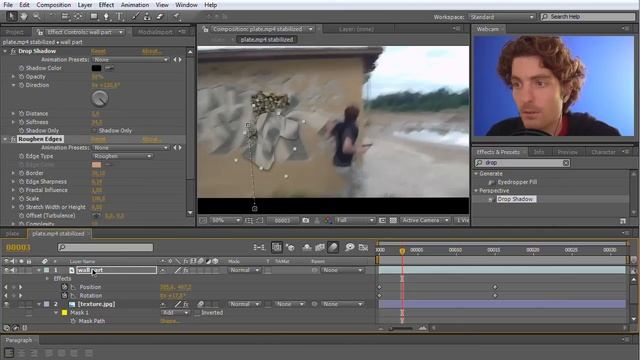Toggle video eye for wall part layer

(x=6, y=270)
